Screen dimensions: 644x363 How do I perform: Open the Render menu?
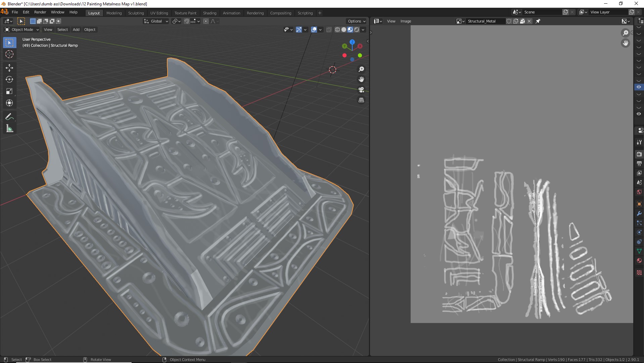coord(40,12)
